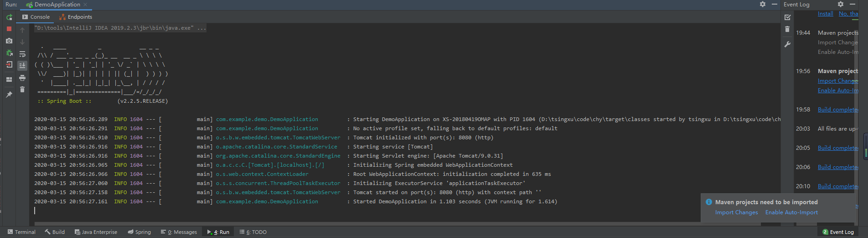868x238 pixels.
Task: Click the java.exe command line in the console
Action: click(120, 28)
